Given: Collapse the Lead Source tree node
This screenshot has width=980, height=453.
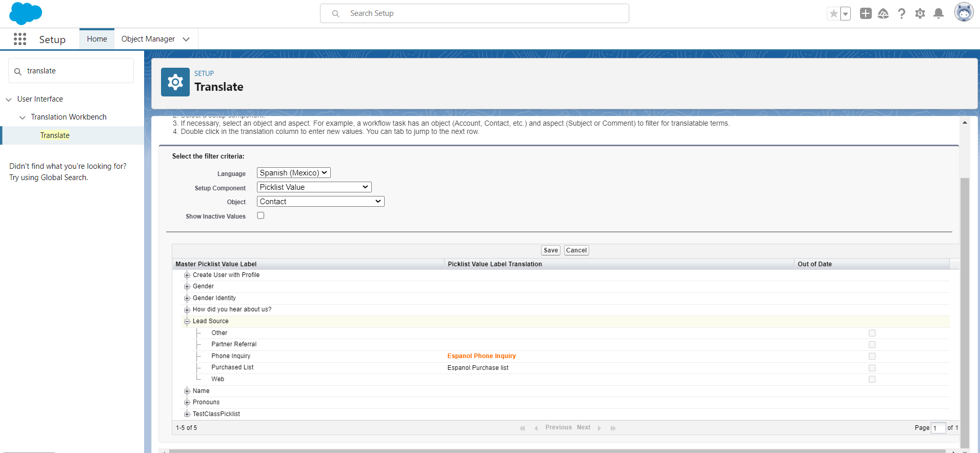Looking at the screenshot, I should point(187,322).
